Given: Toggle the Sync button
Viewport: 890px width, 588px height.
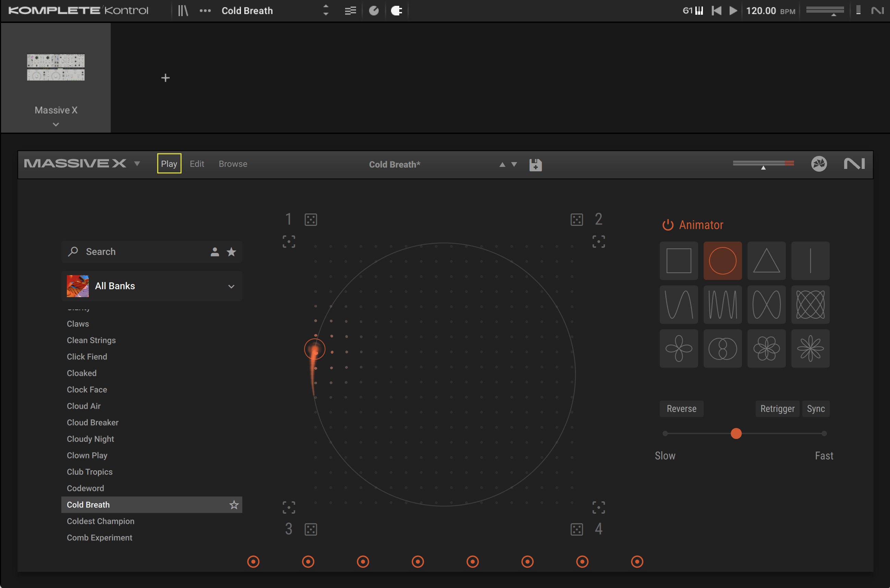Looking at the screenshot, I should click(x=816, y=409).
